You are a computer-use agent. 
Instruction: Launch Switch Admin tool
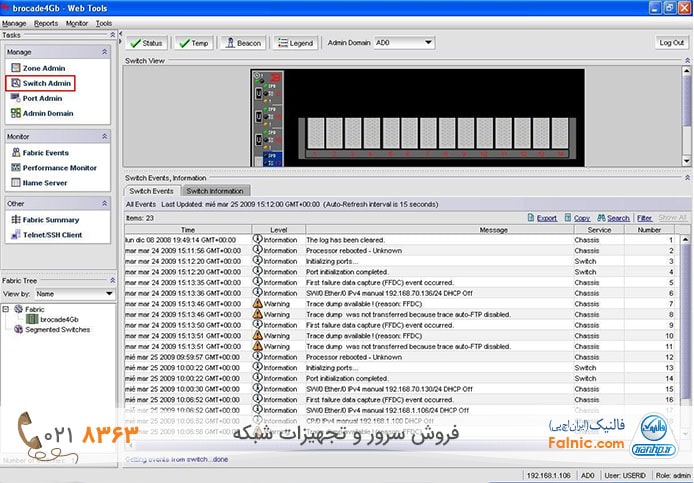pyautogui.click(x=46, y=83)
